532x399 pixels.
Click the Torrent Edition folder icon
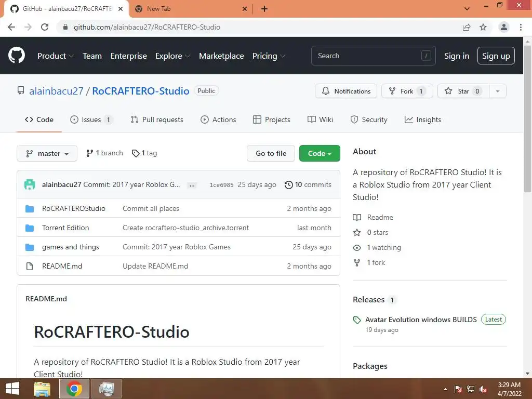[x=30, y=228]
